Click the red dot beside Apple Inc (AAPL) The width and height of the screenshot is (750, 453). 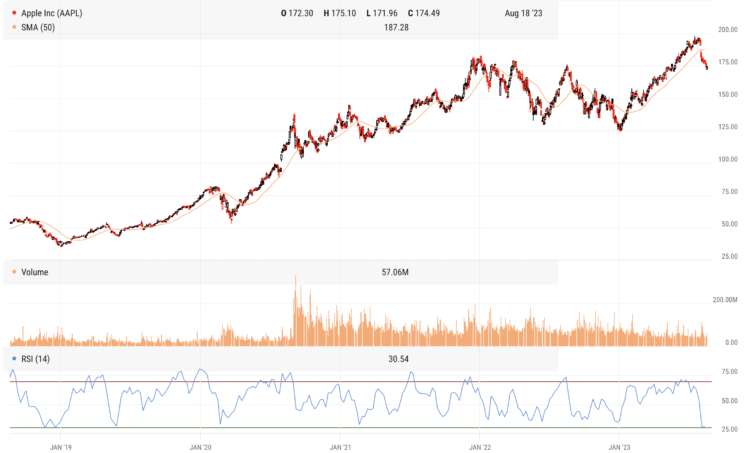(x=14, y=13)
